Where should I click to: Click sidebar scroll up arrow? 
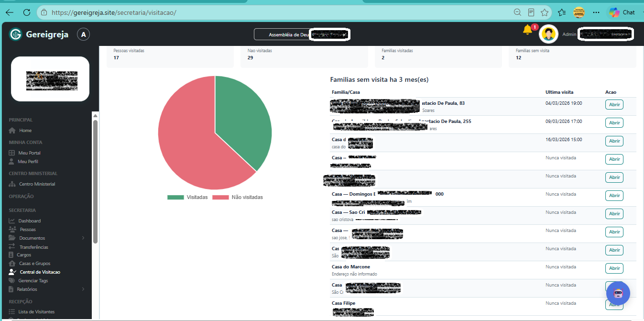[x=95, y=116]
